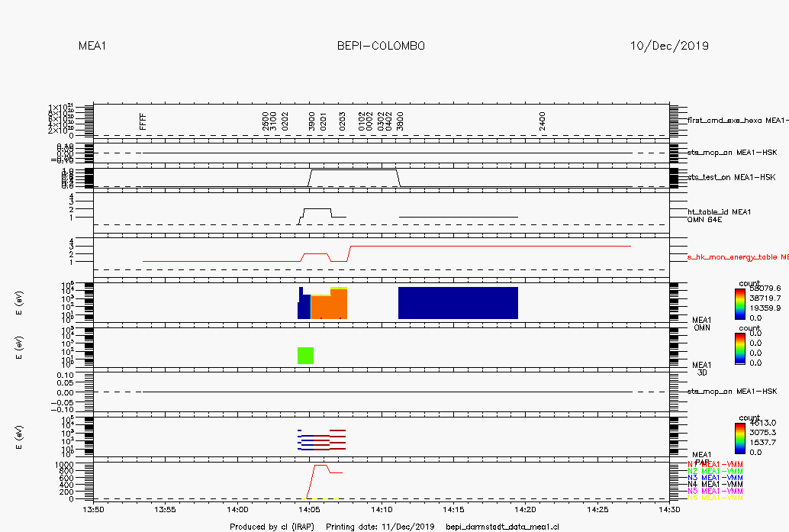This screenshot has height=532, width=789.
Task: Click the wide dark blue spectrogram block
Action: coord(458,303)
